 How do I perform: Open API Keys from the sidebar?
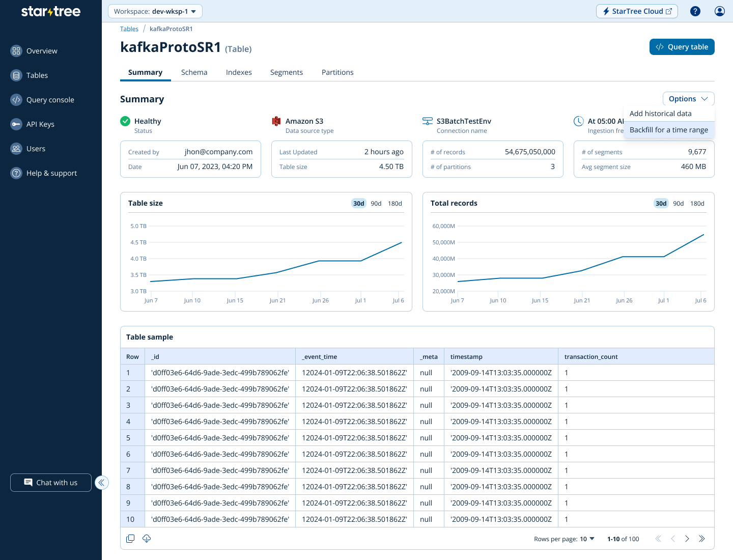pos(40,124)
